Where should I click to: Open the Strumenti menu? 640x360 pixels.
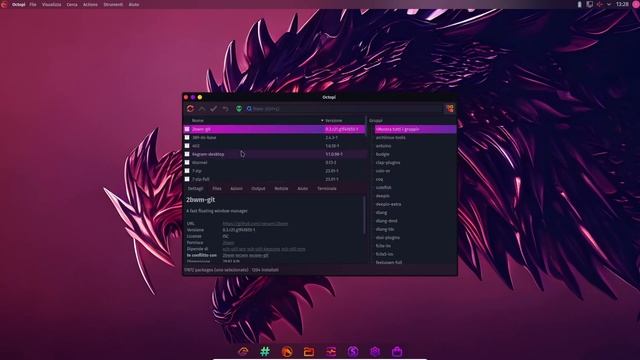tap(113, 4)
